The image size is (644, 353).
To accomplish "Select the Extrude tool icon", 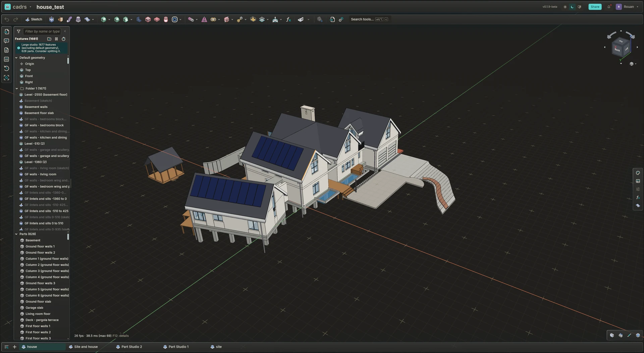I will pos(51,19).
